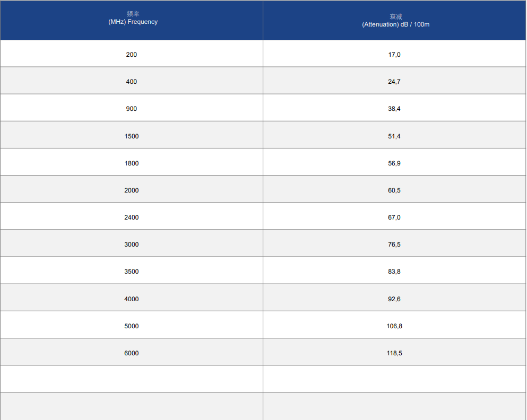This screenshot has width=527, height=420.
Task: Select the 17,0 attenuation value
Action: (x=394, y=55)
